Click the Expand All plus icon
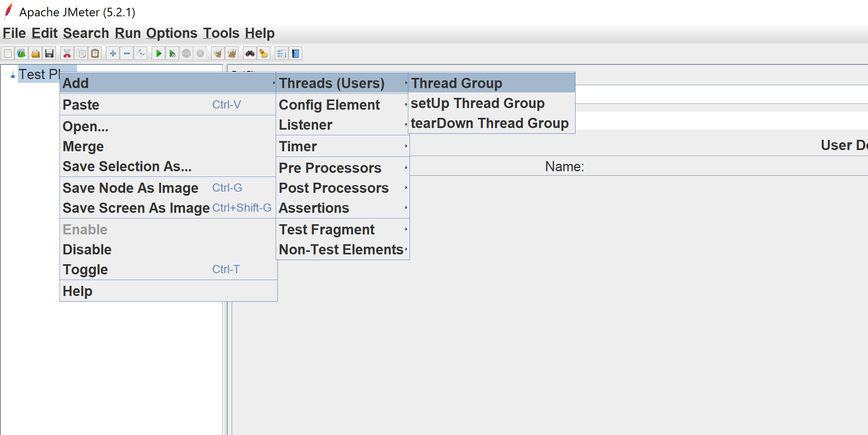The image size is (868, 435). (x=113, y=53)
